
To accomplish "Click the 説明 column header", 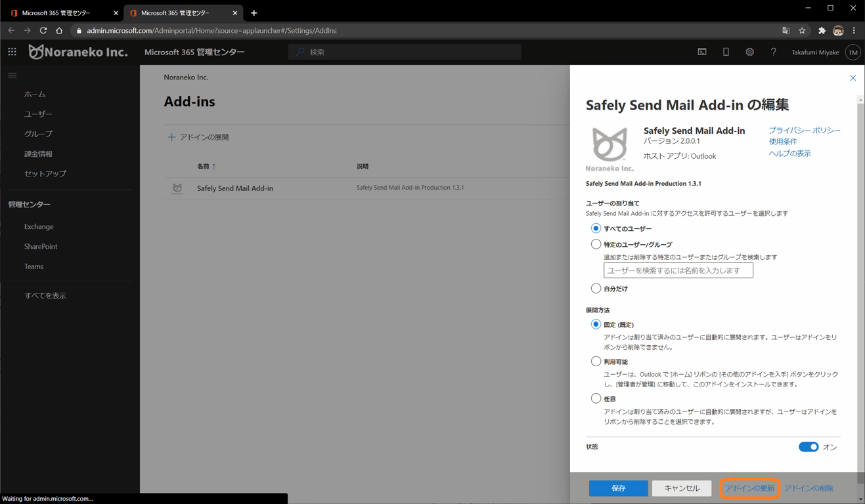I will tap(363, 167).
